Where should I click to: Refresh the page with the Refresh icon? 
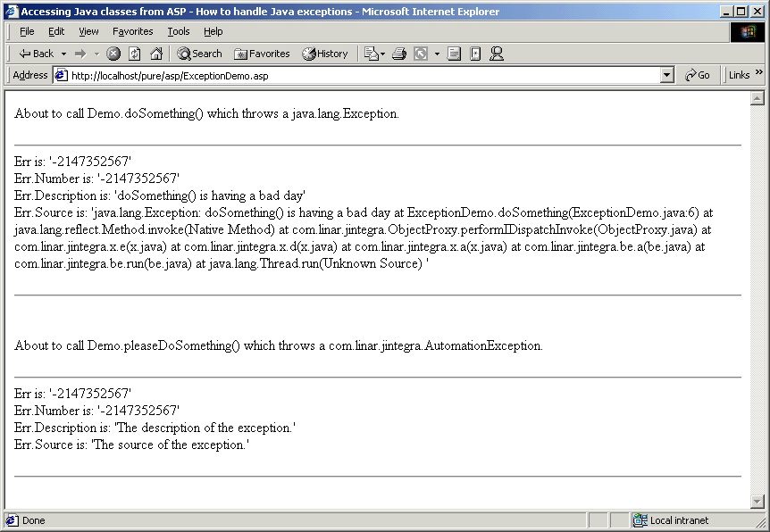click(x=135, y=54)
